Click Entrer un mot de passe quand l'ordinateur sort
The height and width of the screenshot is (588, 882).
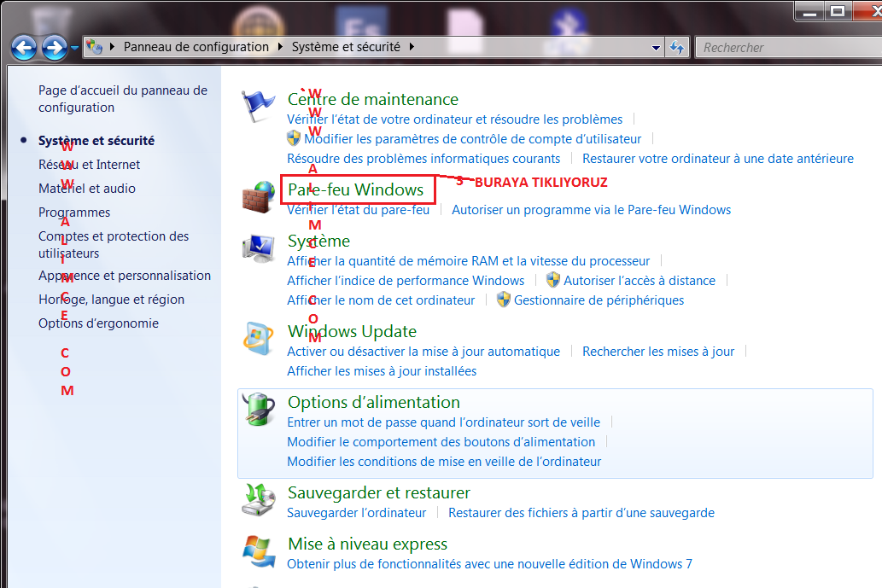443,422
